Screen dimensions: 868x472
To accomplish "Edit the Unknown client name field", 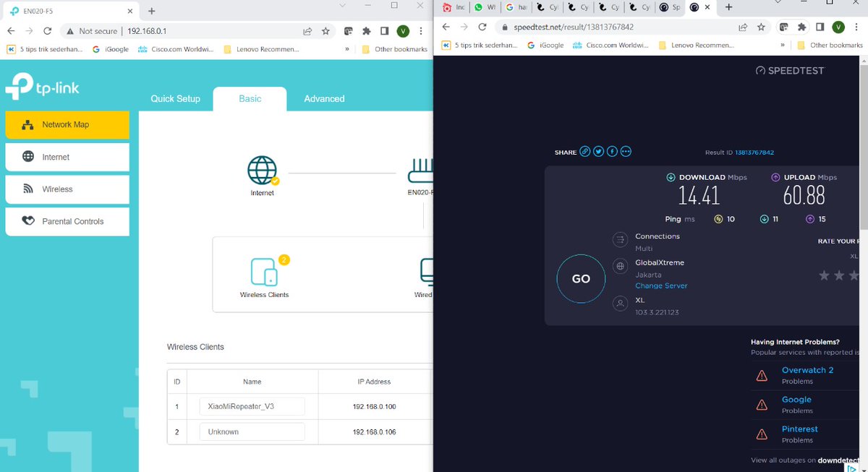I will click(x=252, y=432).
